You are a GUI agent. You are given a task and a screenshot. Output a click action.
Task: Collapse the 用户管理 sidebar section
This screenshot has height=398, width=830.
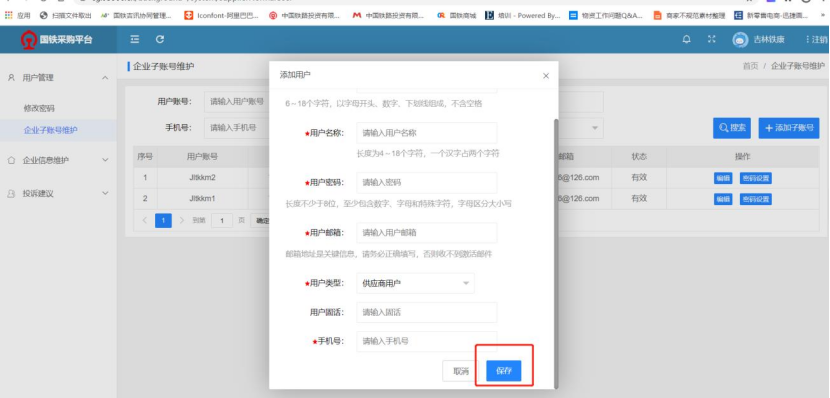[105, 78]
